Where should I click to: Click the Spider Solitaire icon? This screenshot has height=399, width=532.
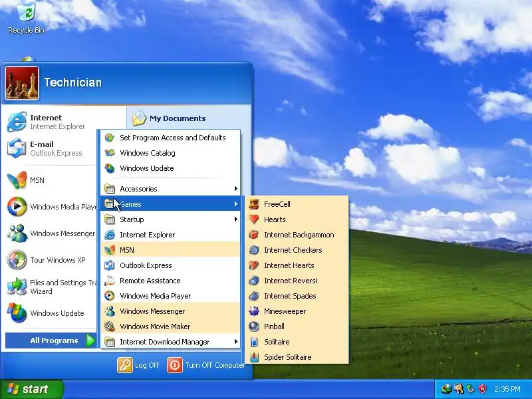click(254, 357)
